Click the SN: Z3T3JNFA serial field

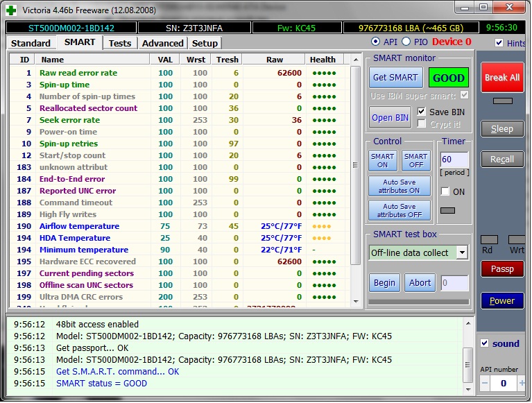pos(194,28)
